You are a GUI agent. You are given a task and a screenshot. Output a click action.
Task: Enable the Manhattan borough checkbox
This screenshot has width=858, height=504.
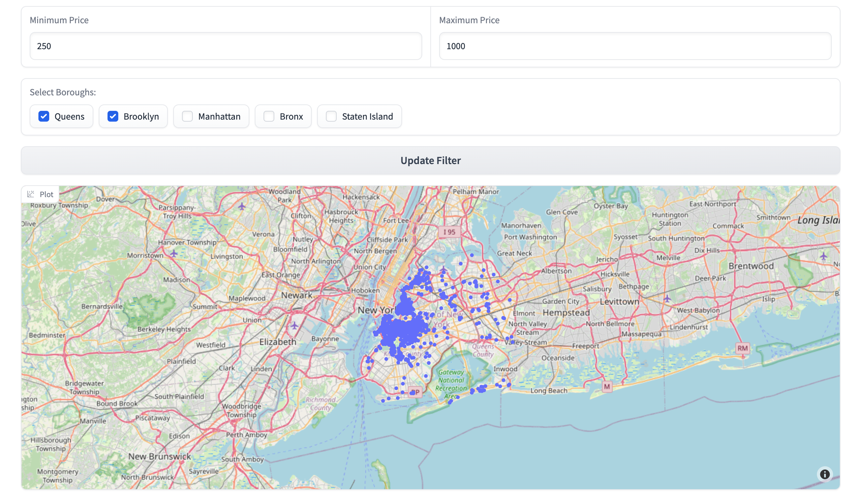click(x=187, y=116)
